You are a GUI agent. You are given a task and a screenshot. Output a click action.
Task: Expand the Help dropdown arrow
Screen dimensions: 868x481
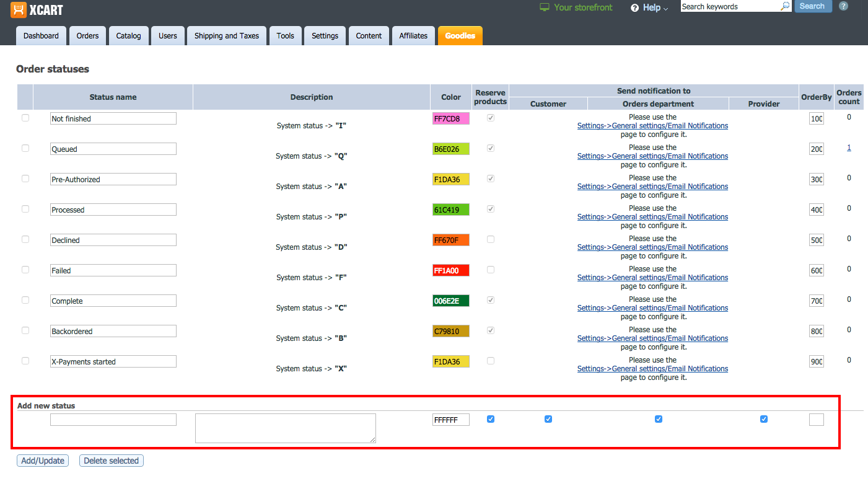point(666,9)
